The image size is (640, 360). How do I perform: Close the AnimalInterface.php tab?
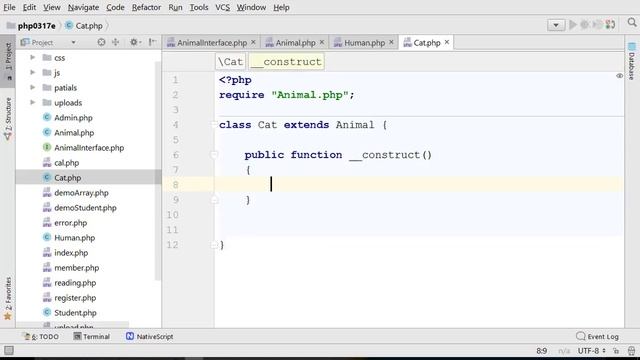click(x=253, y=42)
